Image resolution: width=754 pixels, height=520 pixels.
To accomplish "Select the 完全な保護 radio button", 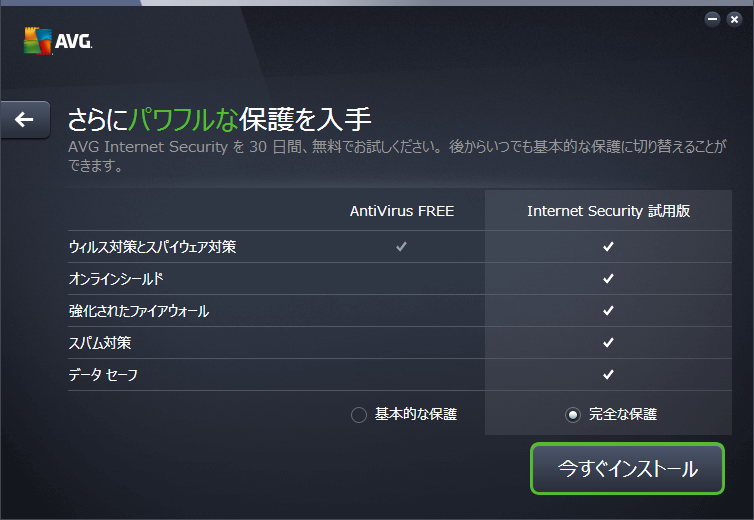I will (x=573, y=414).
